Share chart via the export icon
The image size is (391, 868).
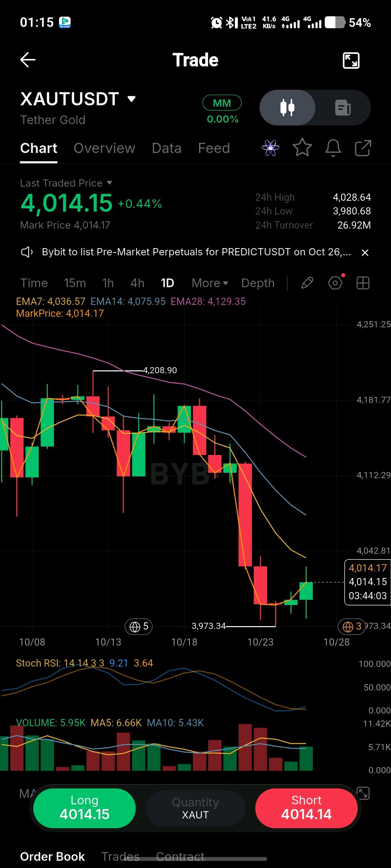[363, 148]
